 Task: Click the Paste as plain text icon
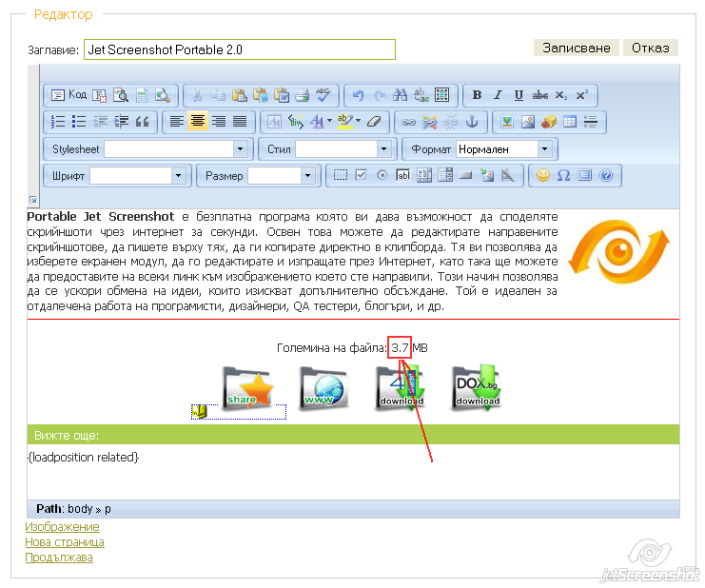point(261,95)
